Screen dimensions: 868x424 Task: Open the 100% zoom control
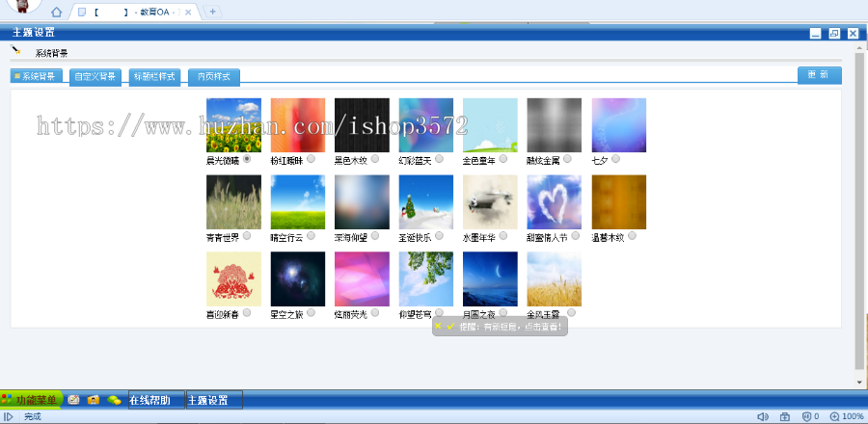coord(846,417)
